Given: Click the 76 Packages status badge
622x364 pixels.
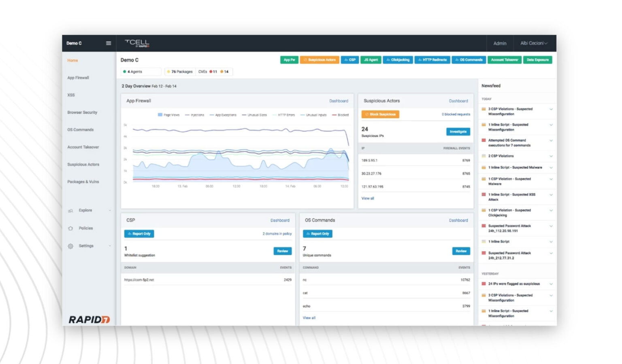Looking at the screenshot, I should click(180, 72).
